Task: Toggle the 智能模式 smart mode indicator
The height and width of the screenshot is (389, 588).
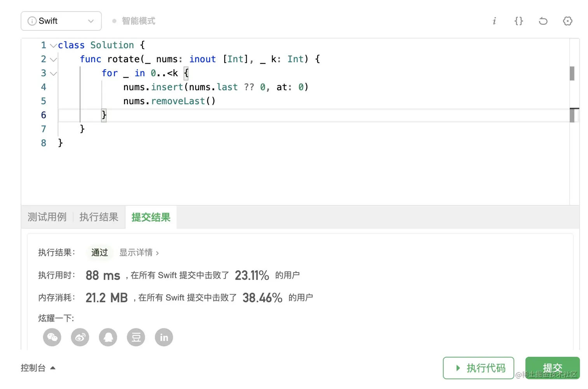Action: (x=134, y=21)
